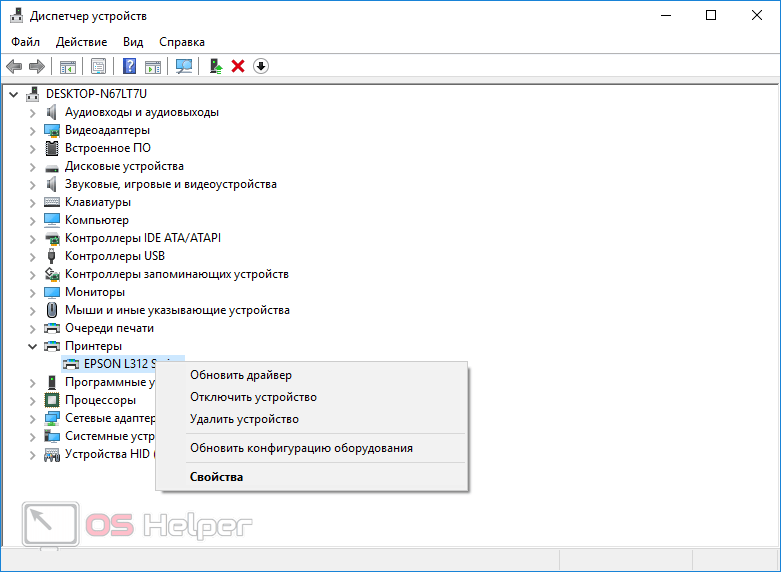Expand the Компьютер node
Screen dimensions: 781x572
tap(32, 220)
